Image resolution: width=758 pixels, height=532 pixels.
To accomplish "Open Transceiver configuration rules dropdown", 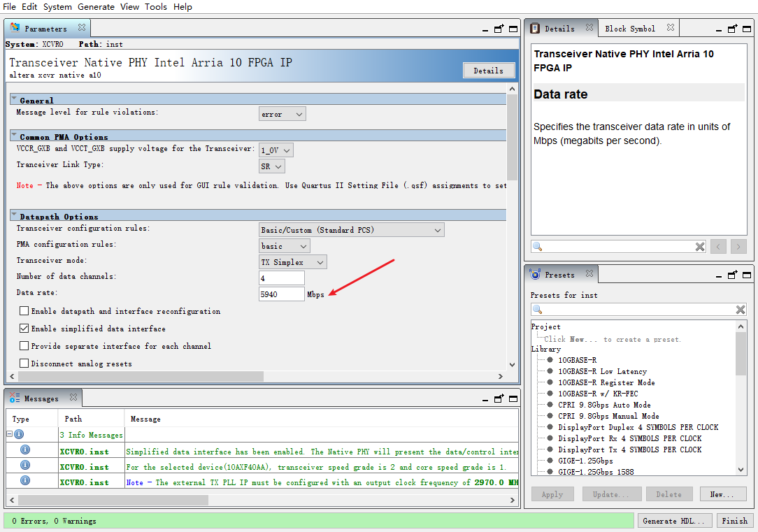I will (x=352, y=230).
